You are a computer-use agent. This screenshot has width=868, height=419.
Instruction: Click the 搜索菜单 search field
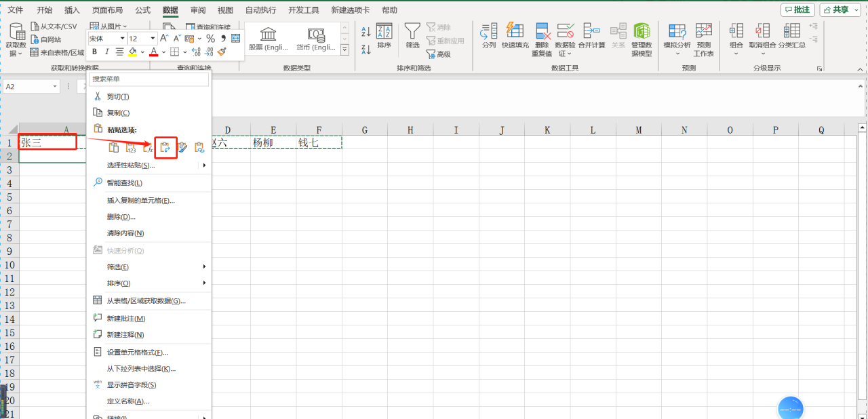point(149,79)
